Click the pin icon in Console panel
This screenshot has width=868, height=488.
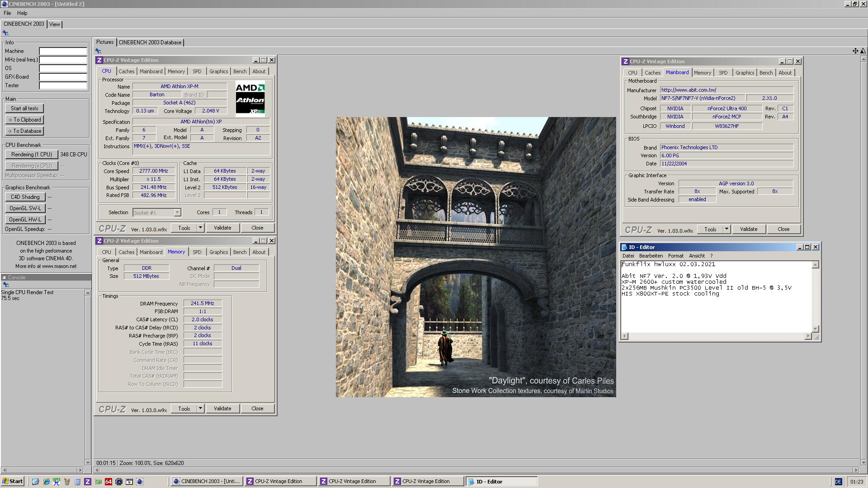click(5, 285)
